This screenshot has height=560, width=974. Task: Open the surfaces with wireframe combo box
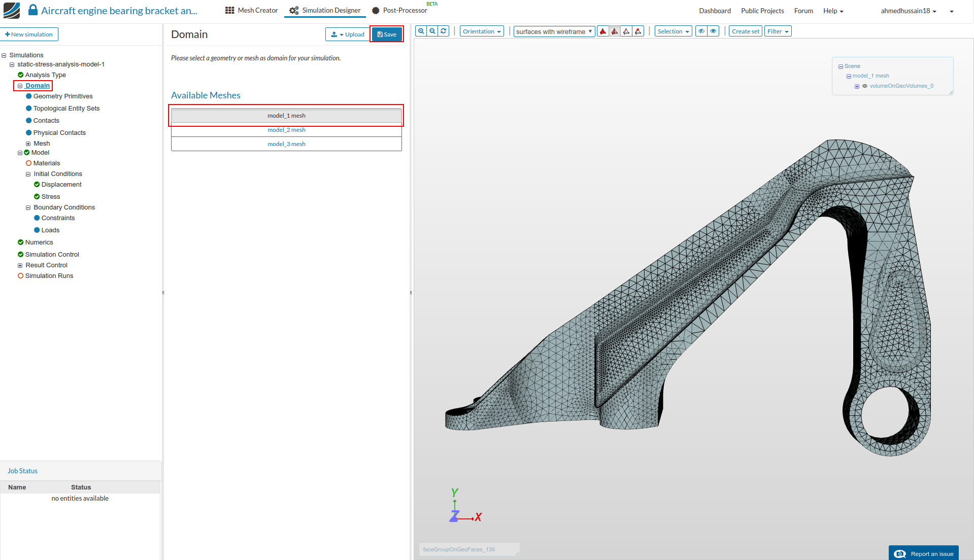[554, 31]
